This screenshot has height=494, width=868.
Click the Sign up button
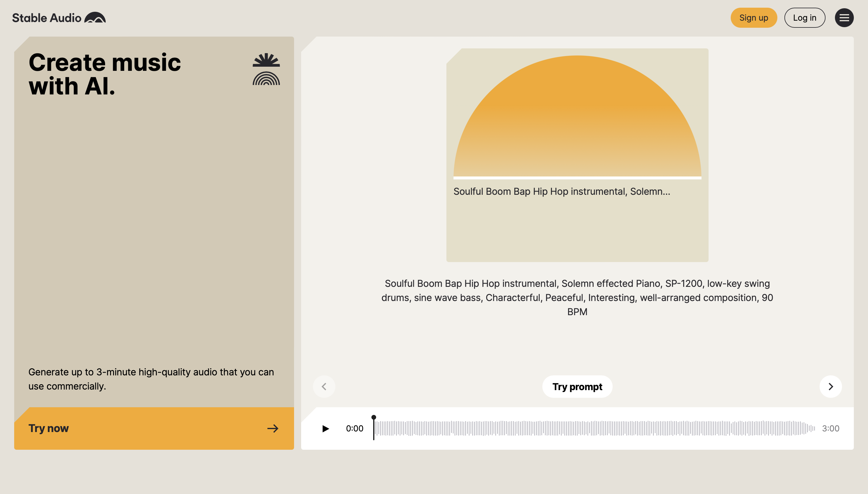coord(753,18)
